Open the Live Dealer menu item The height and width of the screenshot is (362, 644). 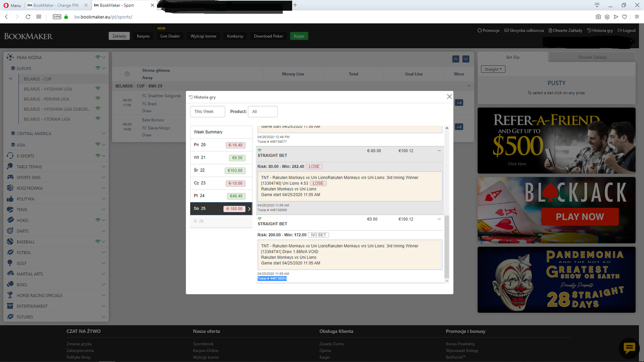pos(170,36)
